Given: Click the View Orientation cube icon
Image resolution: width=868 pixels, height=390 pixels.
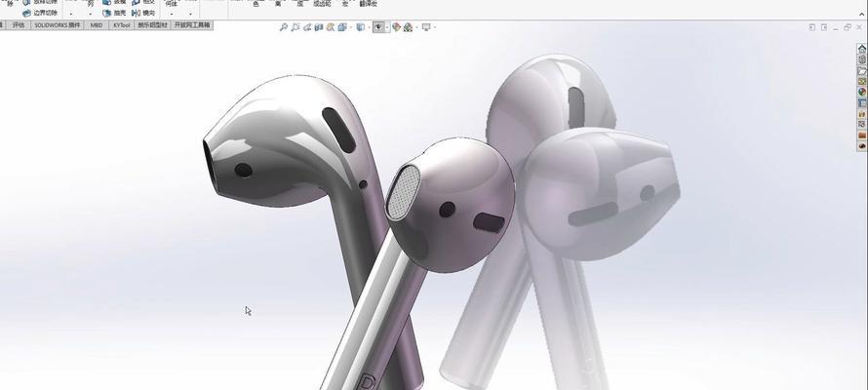Looking at the screenshot, I should (342, 27).
